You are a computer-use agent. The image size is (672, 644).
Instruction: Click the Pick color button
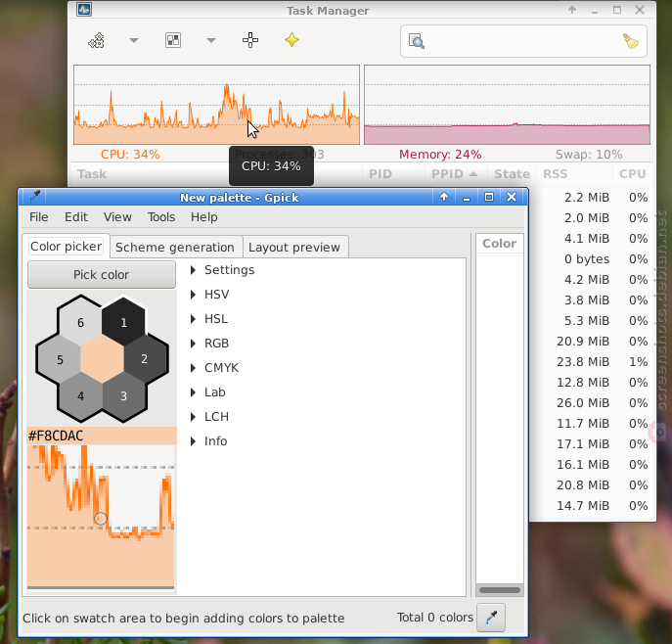[x=102, y=275]
